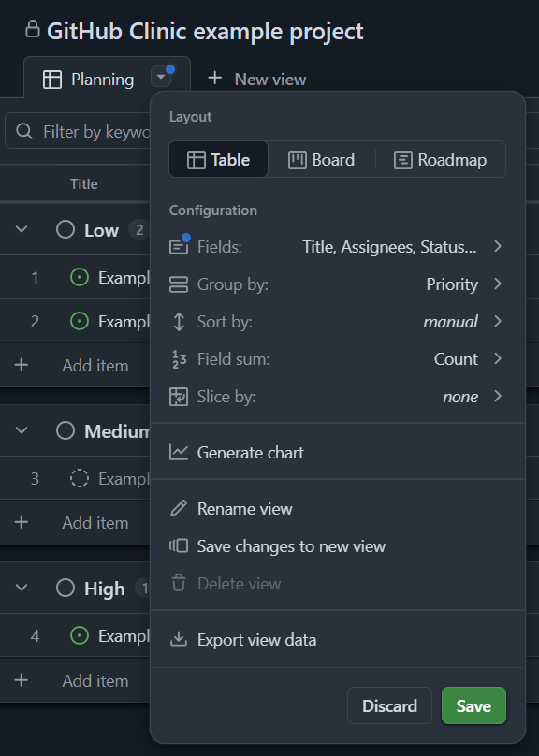Open Group by Priority setting
This screenshot has width=539, height=756.
[x=337, y=284]
